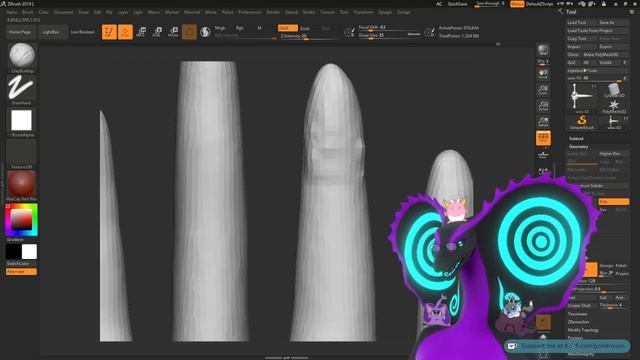Image resolution: width=640 pixels, height=360 pixels.
Task: Activate Draw mode button
Action: [x=125, y=32]
